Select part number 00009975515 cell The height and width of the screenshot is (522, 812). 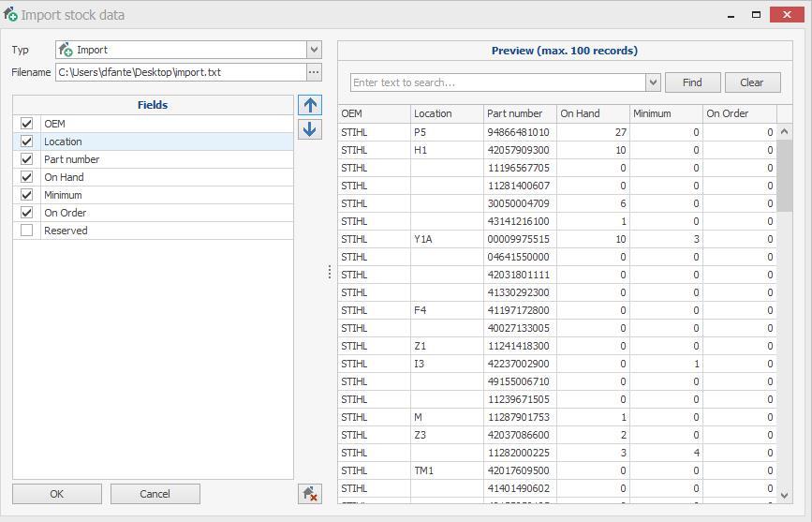pyautogui.click(x=521, y=239)
